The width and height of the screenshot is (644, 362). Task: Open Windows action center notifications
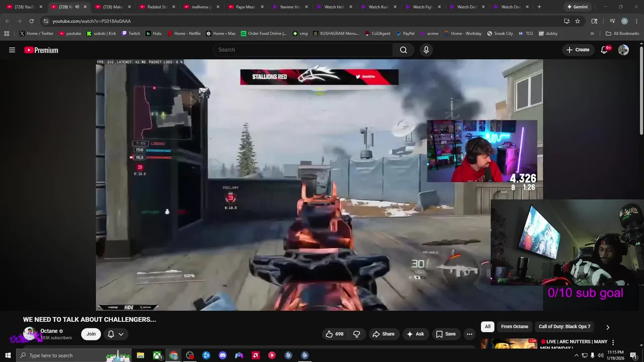click(x=633, y=355)
